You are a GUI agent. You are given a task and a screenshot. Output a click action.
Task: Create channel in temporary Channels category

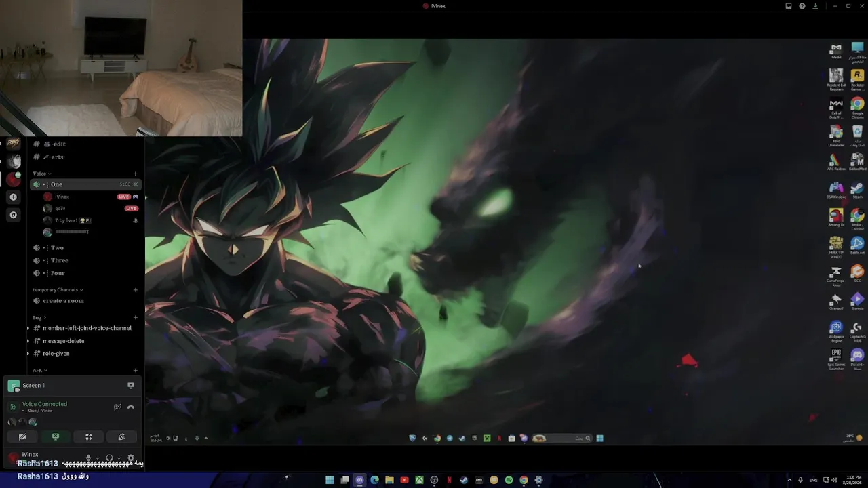click(135, 290)
